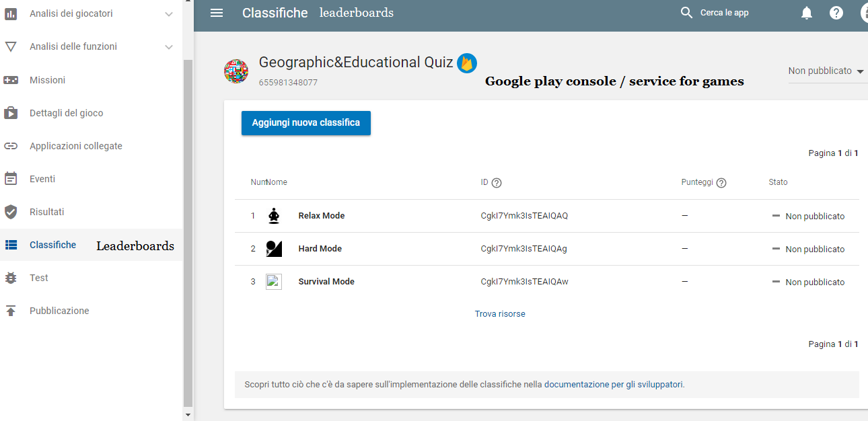Open the Survival Mode leaderboard
Viewport: 868px width, 421px height.
[326, 282]
